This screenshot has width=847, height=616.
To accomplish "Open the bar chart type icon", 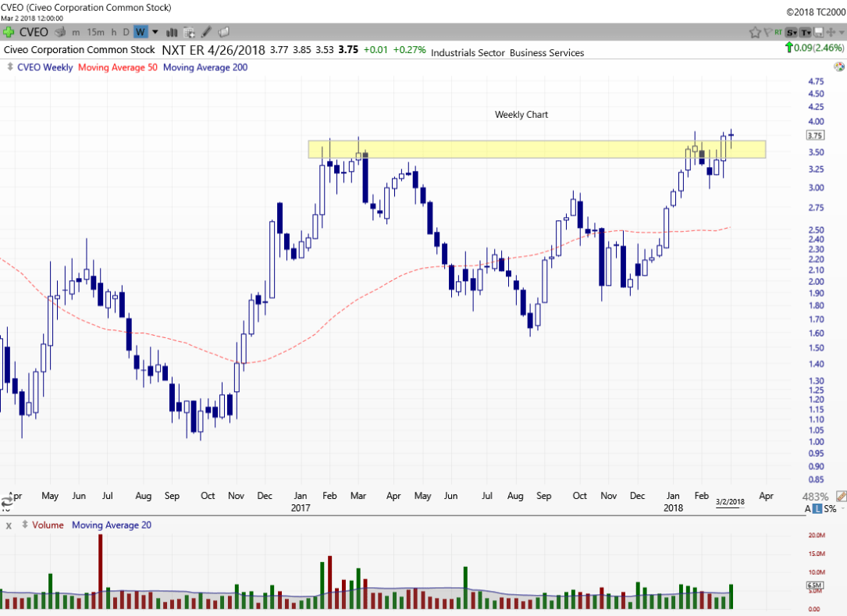I will pyautogui.click(x=171, y=32).
